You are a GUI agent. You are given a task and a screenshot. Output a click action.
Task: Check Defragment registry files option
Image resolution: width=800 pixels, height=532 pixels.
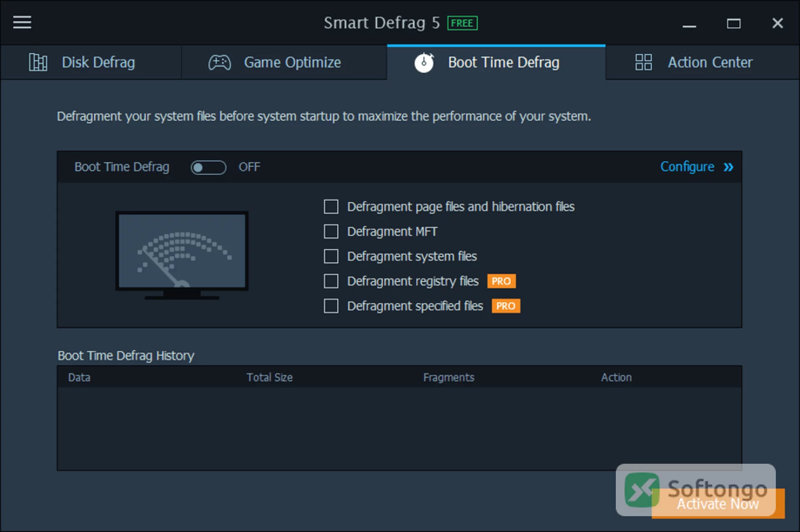tap(331, 281)
